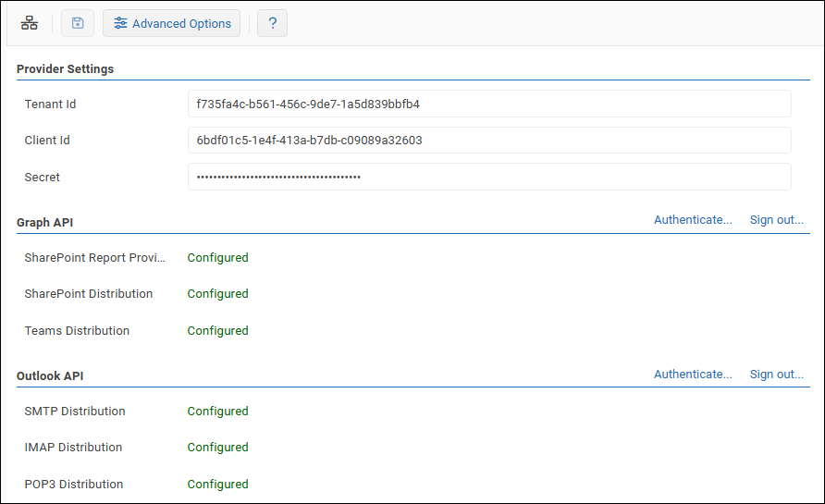Click the Provider Settings section header
The width and height of the screenshot is (825, 504).
[x=65, y=69]
